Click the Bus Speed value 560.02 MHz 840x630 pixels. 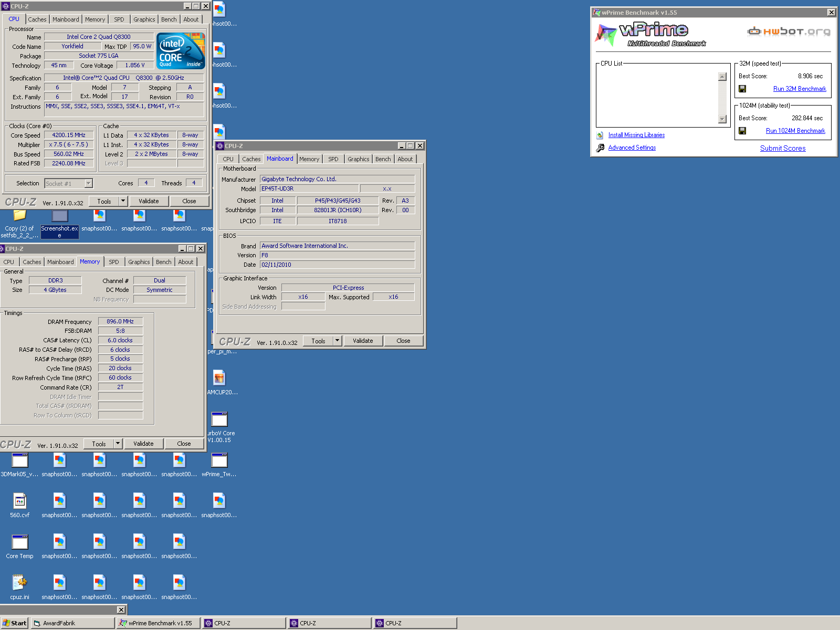pos(69,154)
